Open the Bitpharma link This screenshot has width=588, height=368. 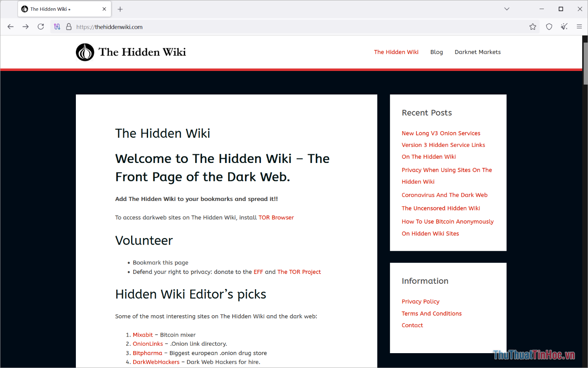tap(148, 353)
